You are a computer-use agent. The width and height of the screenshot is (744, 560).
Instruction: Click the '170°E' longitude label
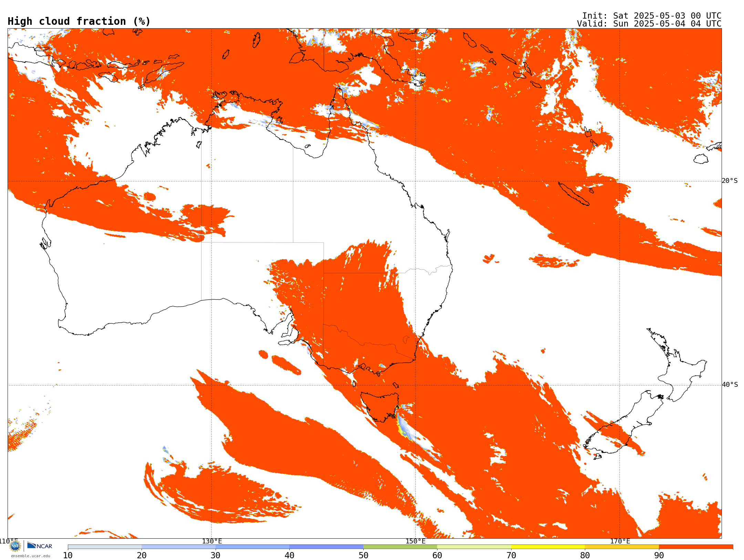[x=620, y=541]
